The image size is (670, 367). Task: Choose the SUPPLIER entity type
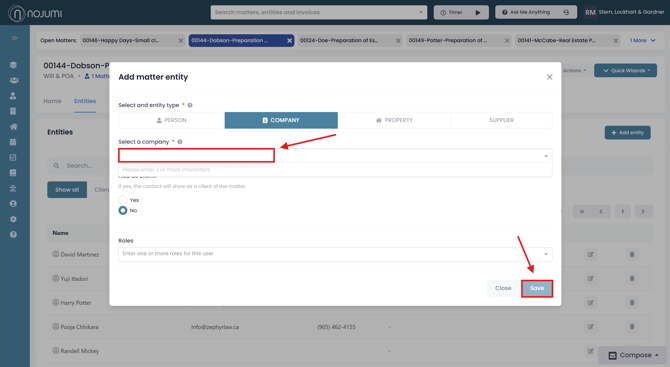(x=502, y=120)
